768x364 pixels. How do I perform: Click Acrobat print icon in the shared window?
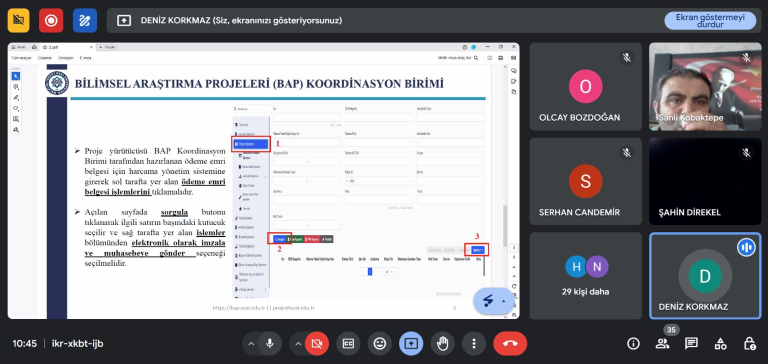click(501, 58)
